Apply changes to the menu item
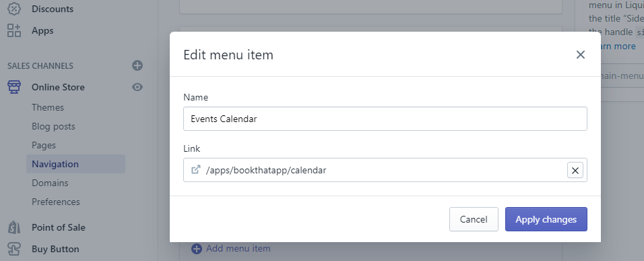This screenshot has height=261, width=644. [546, 219]
